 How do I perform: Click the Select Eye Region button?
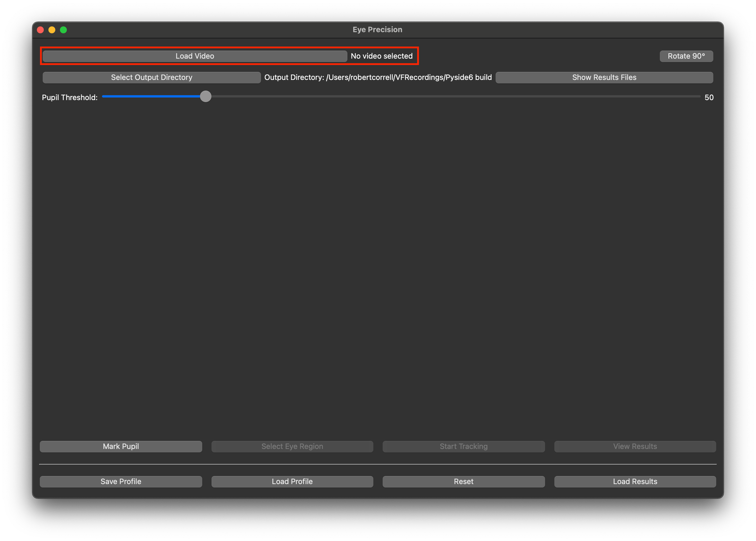point(292,447)
